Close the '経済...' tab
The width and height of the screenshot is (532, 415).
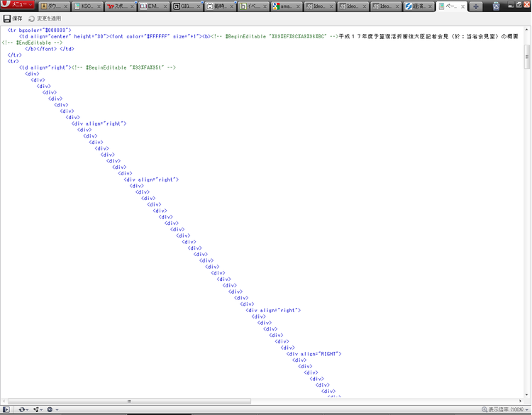tap(430, 6)
